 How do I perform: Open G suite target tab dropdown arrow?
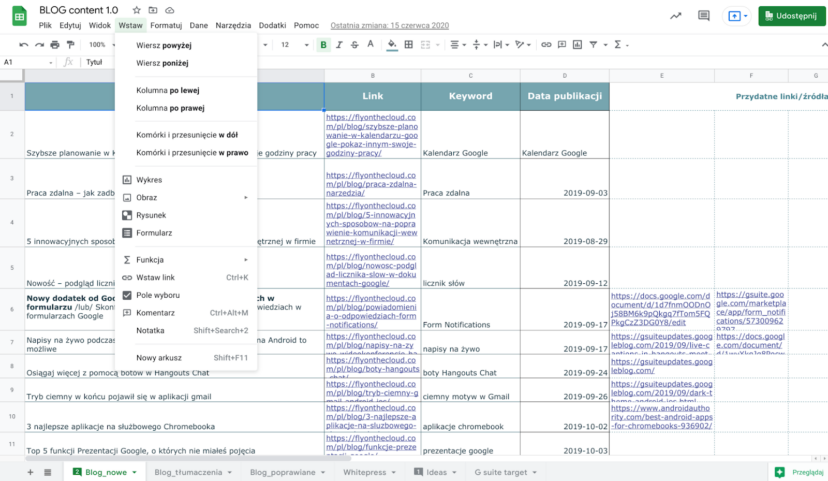[x=534, y=473]
